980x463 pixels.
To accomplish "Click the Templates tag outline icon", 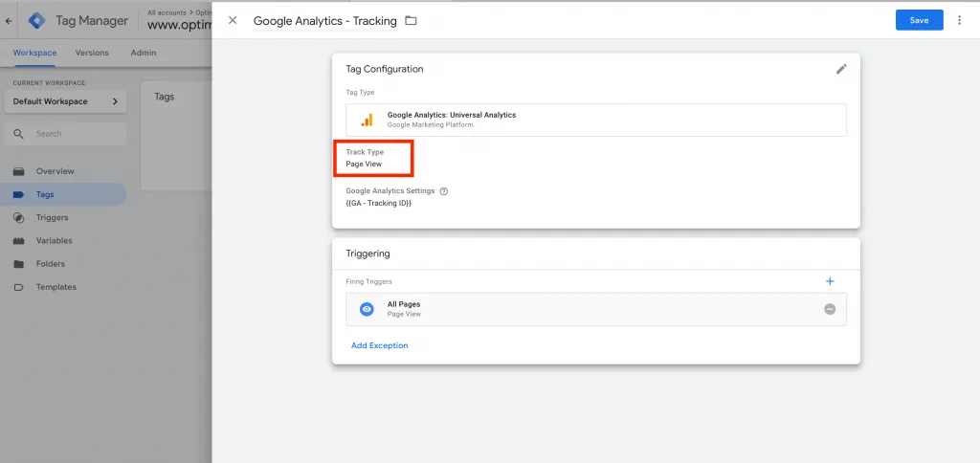I will (x=19, y=287).
